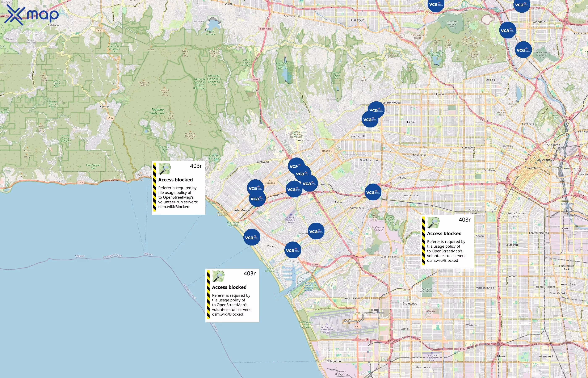Click the Los Angeles downtown label
The image size is (588, 378).
[545, 160]
